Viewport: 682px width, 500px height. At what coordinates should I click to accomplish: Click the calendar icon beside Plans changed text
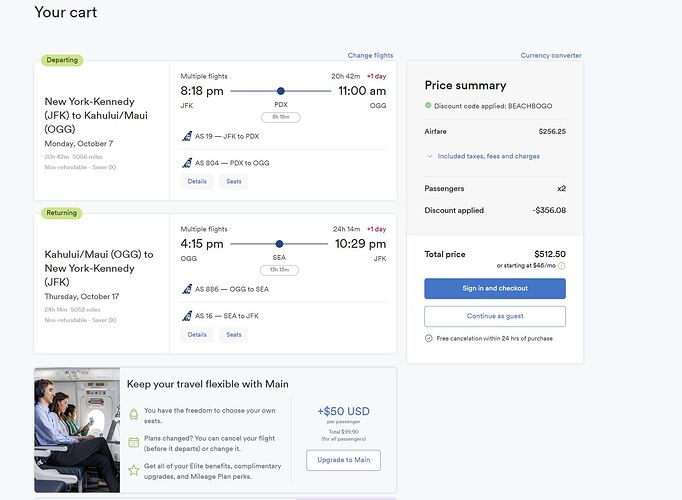pyautogui.click(x=134, y=443)
